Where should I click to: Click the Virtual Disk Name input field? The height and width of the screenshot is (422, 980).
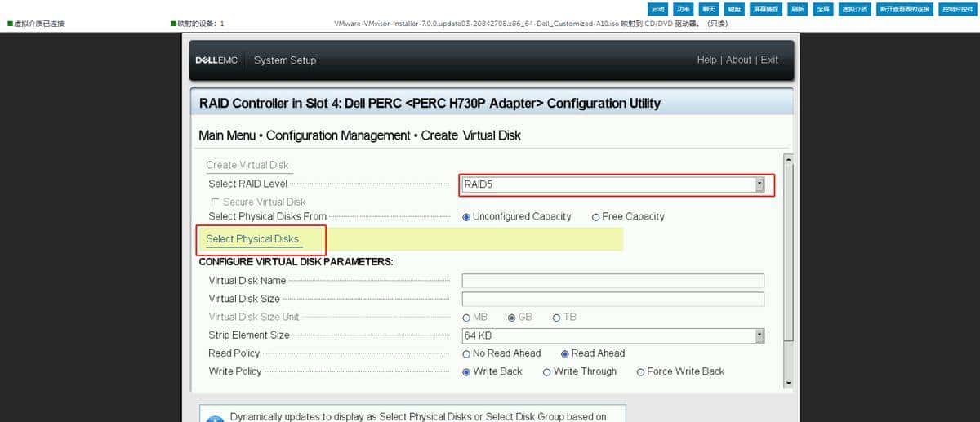pyautogui.click(x=613, y=281)
